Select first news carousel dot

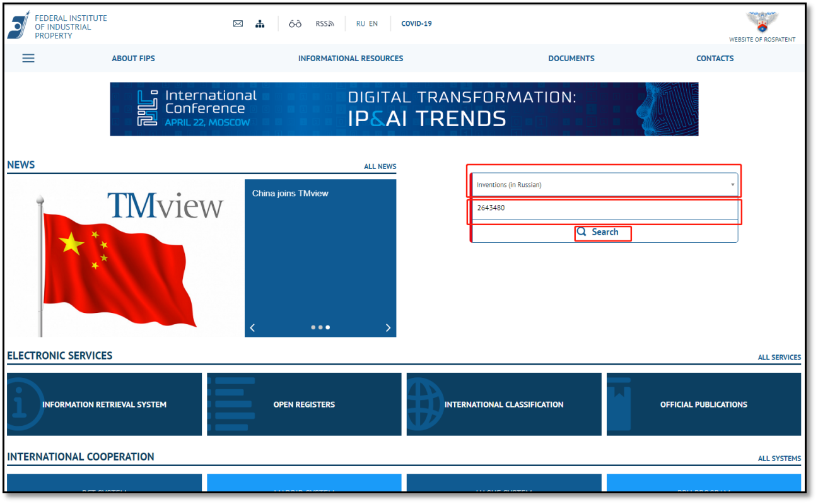[x=313, y=327]
